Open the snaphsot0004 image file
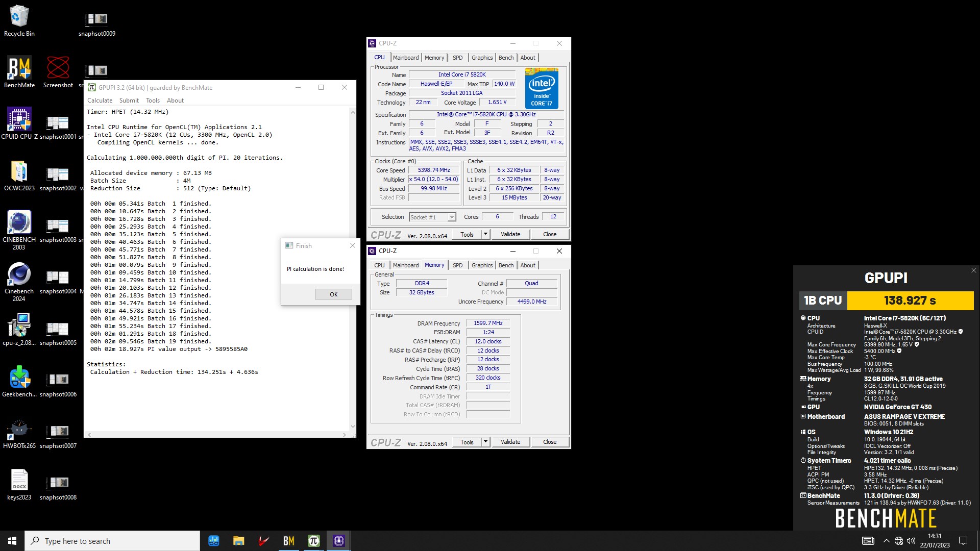Viewport: 980px width, 551px height. (x=58, y=282)
